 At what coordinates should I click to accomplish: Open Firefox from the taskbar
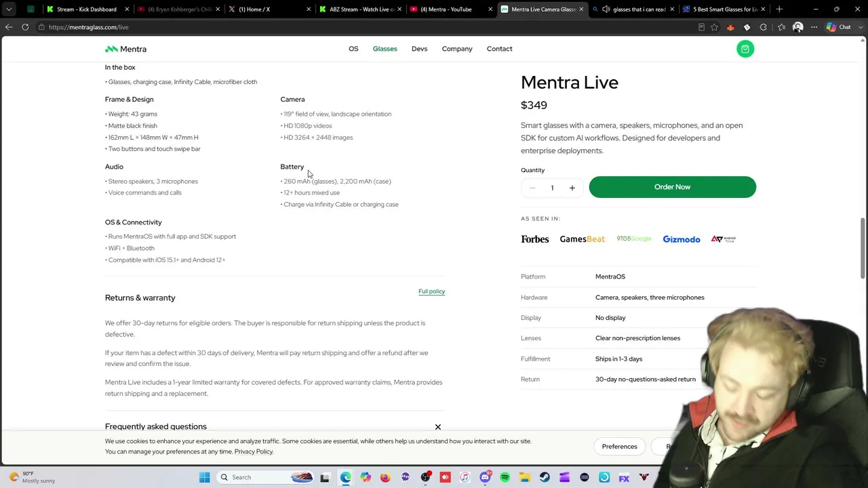click(385, 477)
